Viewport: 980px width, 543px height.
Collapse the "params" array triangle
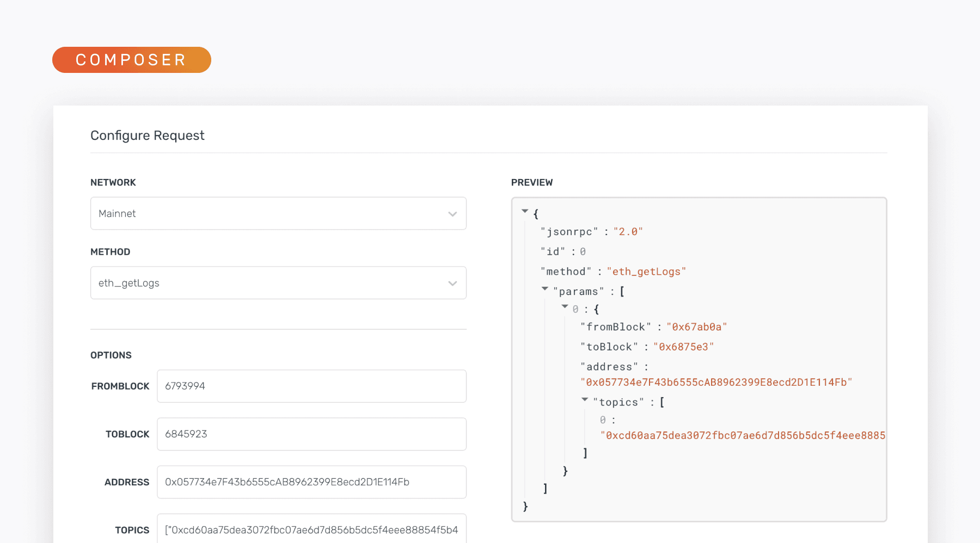[x=544, y=289]
